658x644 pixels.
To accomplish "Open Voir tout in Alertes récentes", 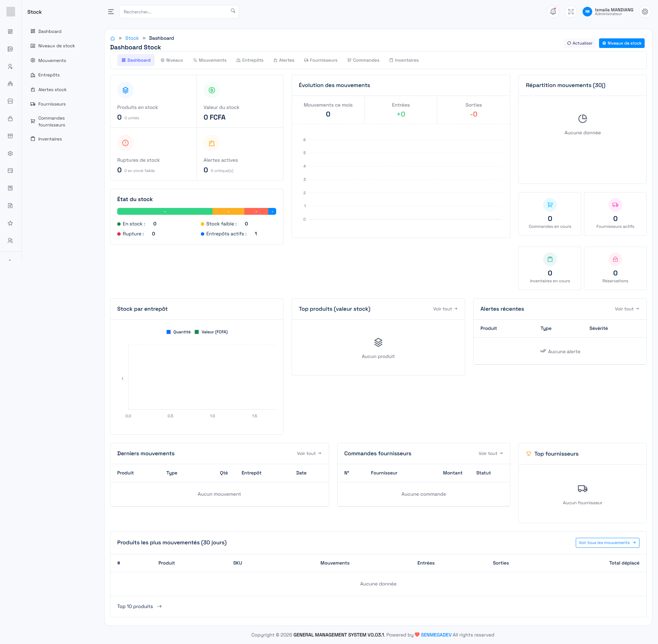I will [626, 309].
